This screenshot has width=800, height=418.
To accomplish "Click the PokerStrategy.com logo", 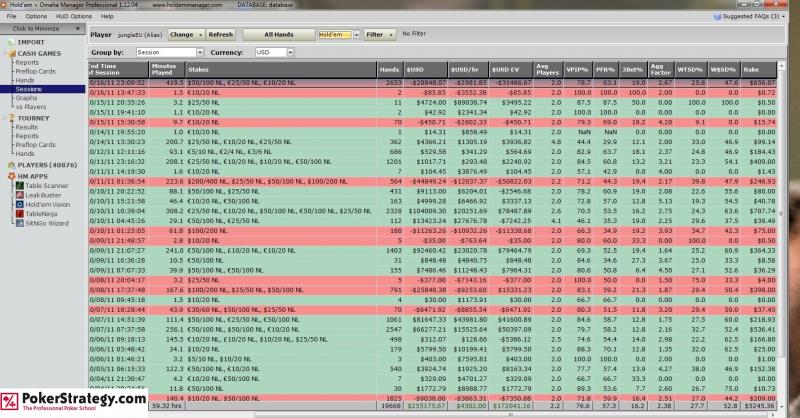I will (x=73, y=402).
